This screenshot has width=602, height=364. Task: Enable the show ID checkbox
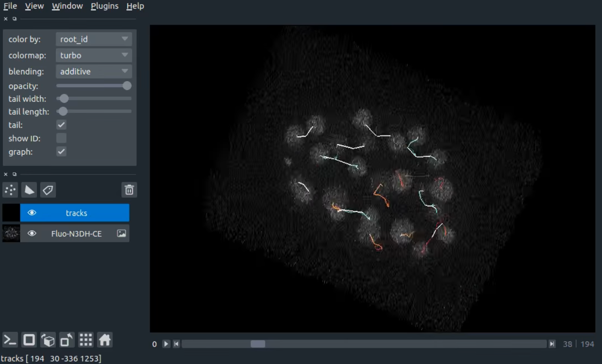(x=61, y=138)
